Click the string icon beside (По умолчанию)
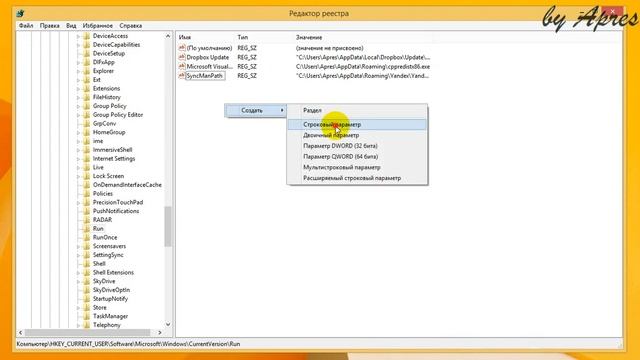Viewport: 640px width, 360px height. (x=182, y=48)
